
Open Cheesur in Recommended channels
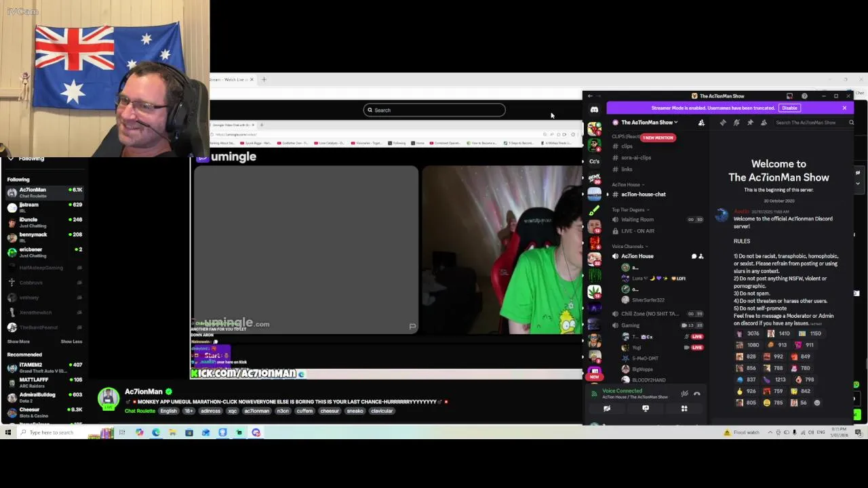point(44,412)
